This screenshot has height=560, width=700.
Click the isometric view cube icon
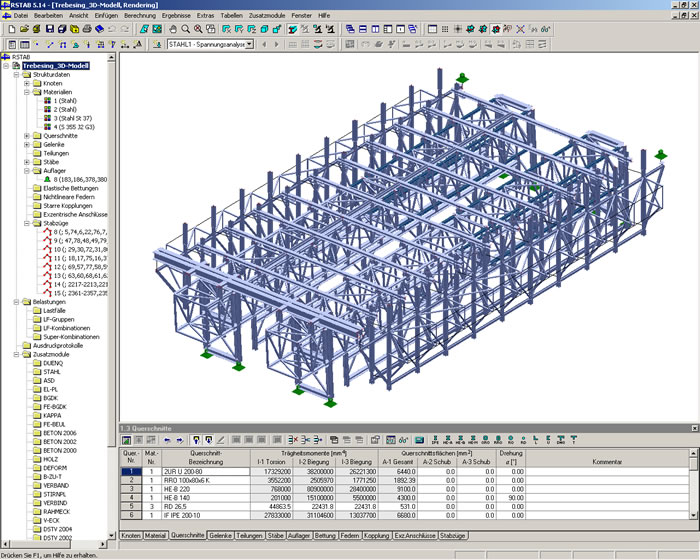tap(264, 29)
